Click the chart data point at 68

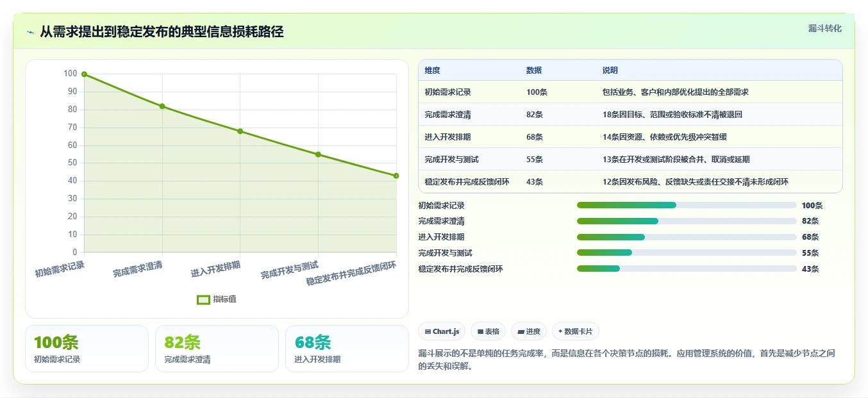pos(240,131)
